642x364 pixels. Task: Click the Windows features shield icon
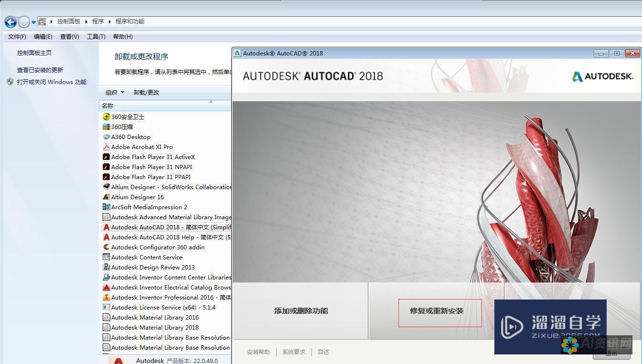[x=10, y=82]
